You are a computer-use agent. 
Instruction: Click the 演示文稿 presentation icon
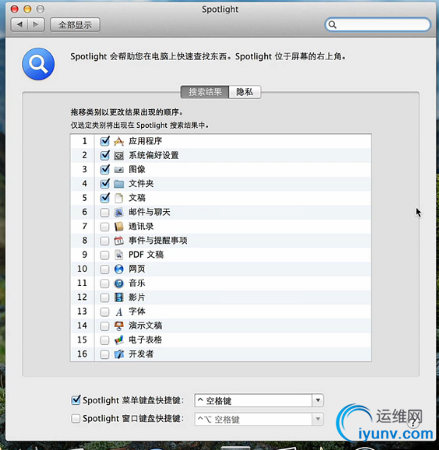pos(119,326)
